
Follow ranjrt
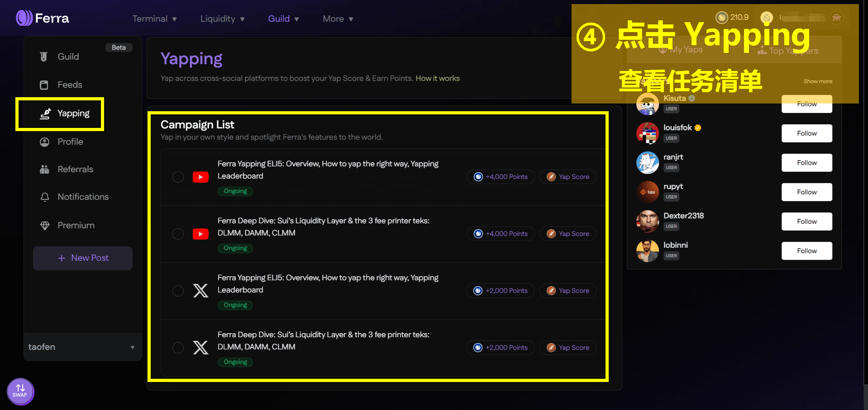tap(807, 163)
